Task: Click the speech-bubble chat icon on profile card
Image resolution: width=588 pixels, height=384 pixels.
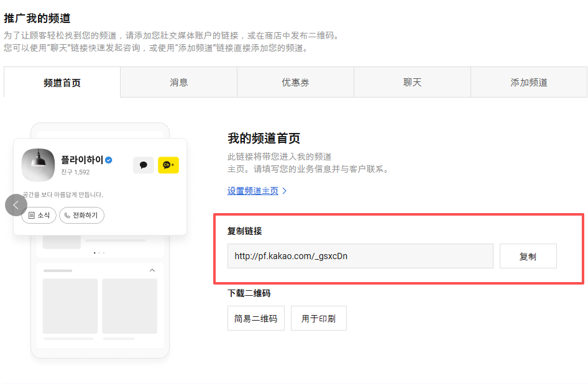Action: pyautogui.click(x=144, y=165)
